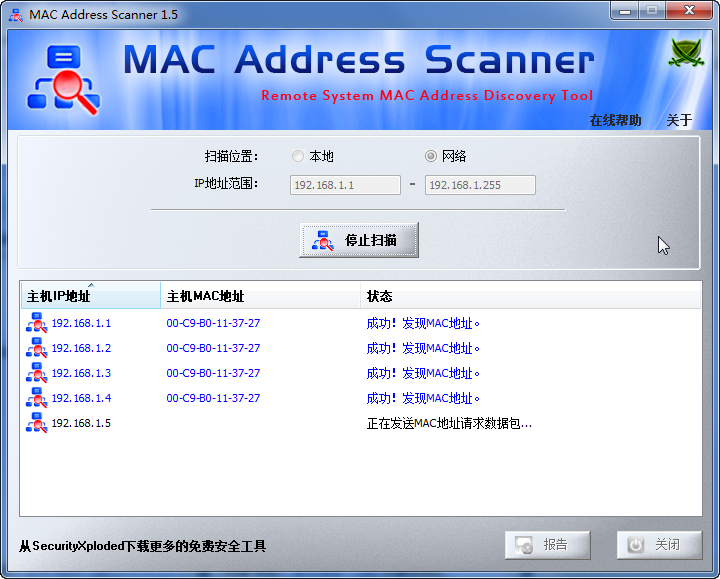Click the MAC address of 192.168.1.3

(213, 373)
